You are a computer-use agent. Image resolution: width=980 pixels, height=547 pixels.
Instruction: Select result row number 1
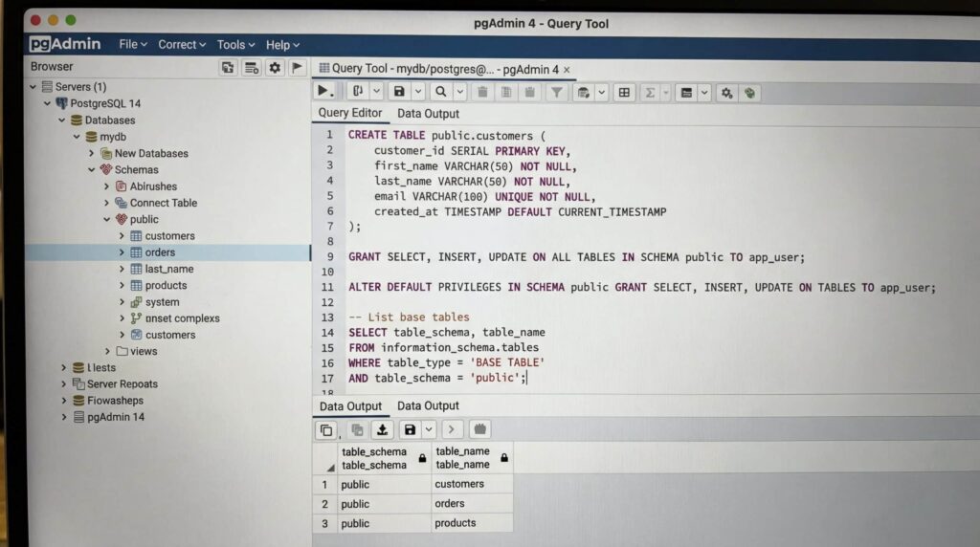tap(324, 485)
